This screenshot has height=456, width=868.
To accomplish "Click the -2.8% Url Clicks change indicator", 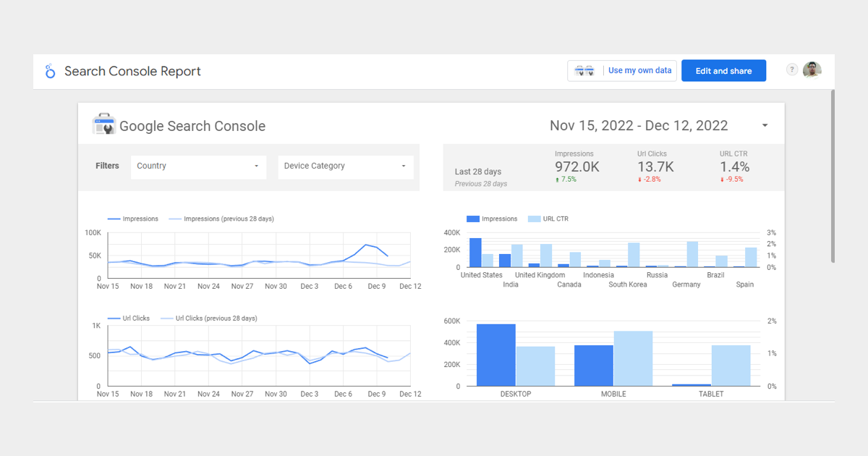I will pyautogui.click(x=649, y=180).
